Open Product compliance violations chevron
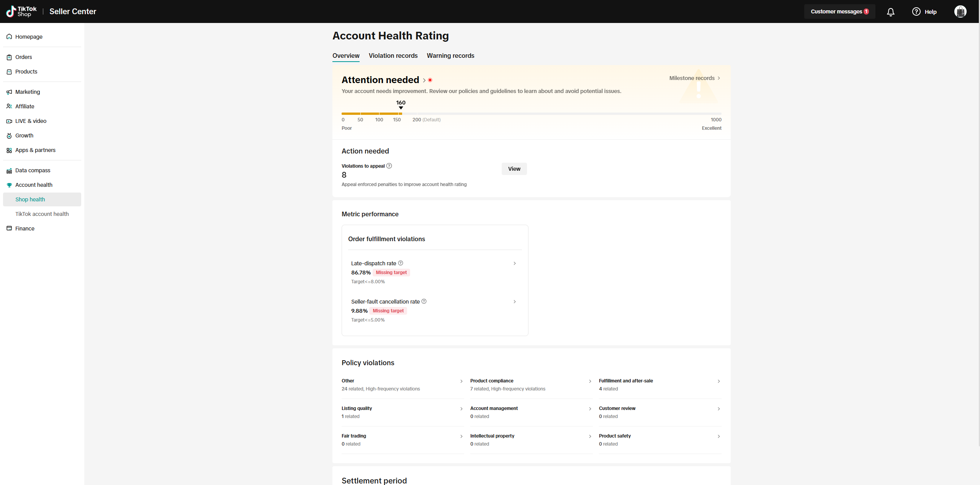Viewport: 980px width, 485px height. [x=590, y=381]
